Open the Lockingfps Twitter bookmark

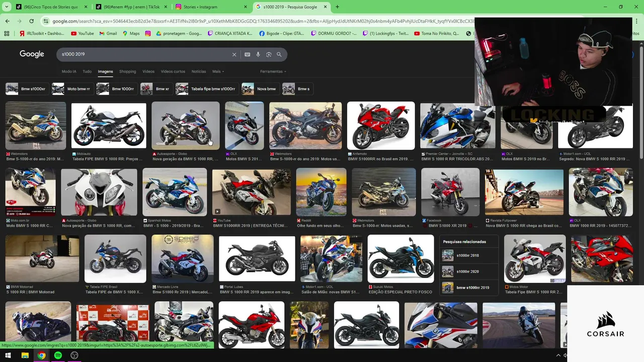385,33
